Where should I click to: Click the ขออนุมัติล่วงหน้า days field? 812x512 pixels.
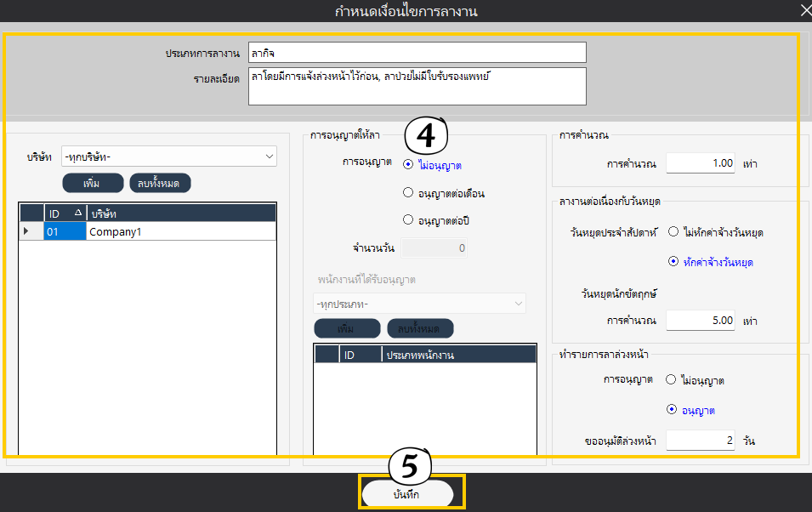pyautogui.click(x=701, y=441)
